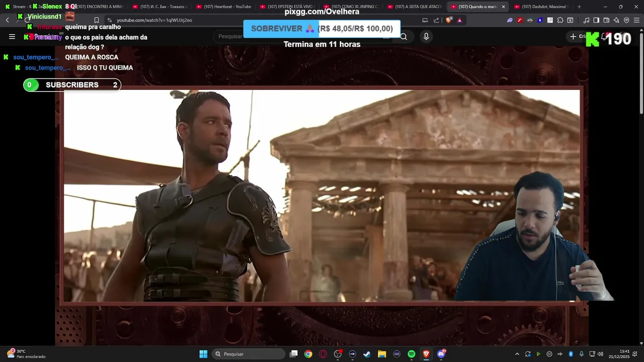Switch to the ENCONTREI A MINH tab
644x362 pixels.
tap(96, 7)
